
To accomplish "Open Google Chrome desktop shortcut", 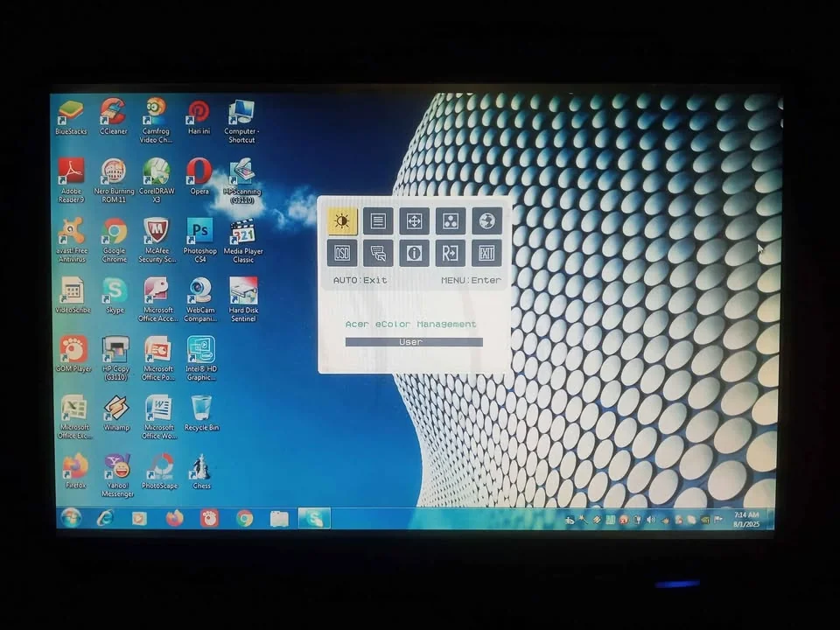I will point(114,240).
